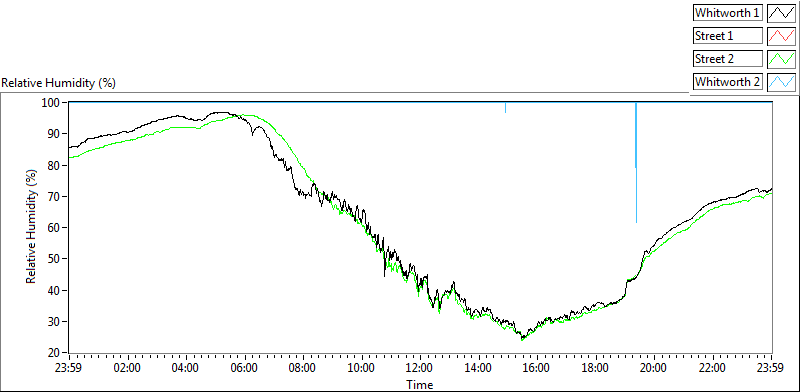
Task: Click the 30 value on the Y axis
Action: (x=55, y=322)
